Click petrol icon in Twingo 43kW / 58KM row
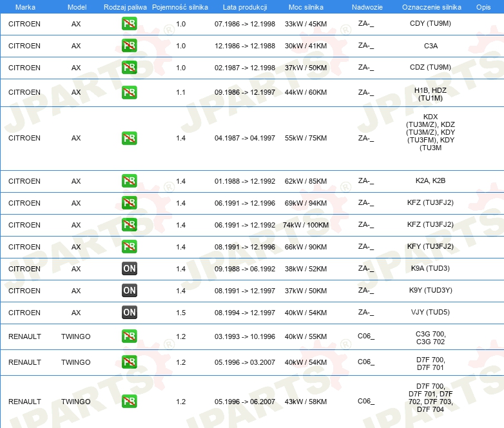 click(129, 402)
